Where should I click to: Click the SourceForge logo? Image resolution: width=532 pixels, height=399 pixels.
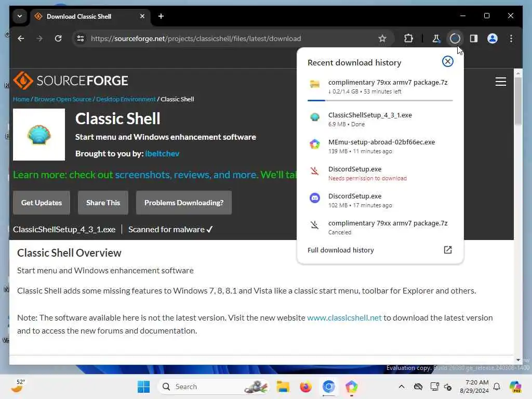tap(70, 81)
